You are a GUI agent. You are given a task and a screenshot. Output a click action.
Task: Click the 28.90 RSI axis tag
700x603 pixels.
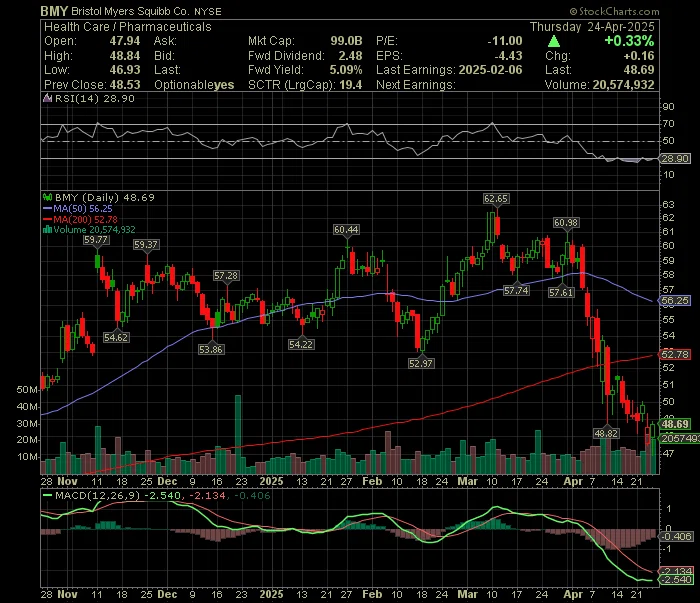click(x=675, y=159)
